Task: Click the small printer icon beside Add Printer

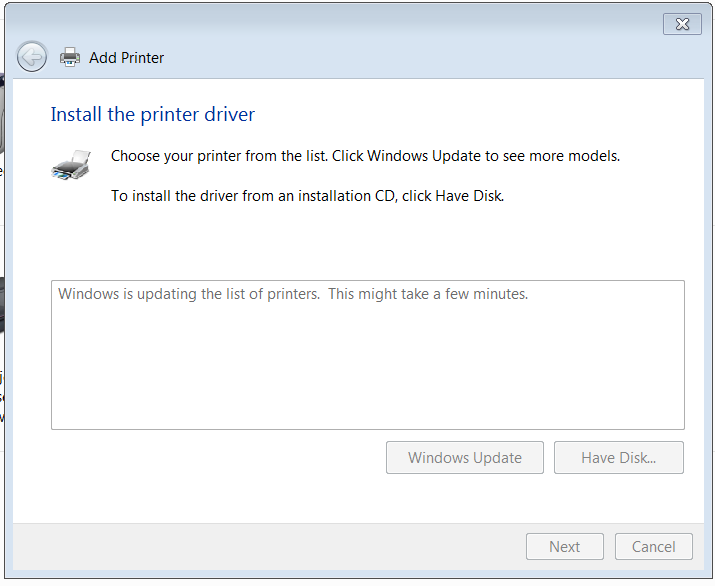Action: click(x=70, y=57)
